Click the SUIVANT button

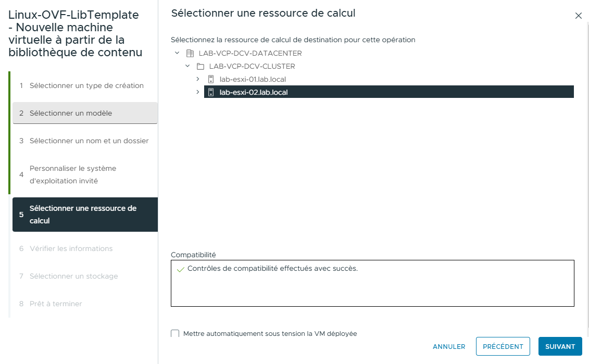pyautogui.click(x=560, y=346)
